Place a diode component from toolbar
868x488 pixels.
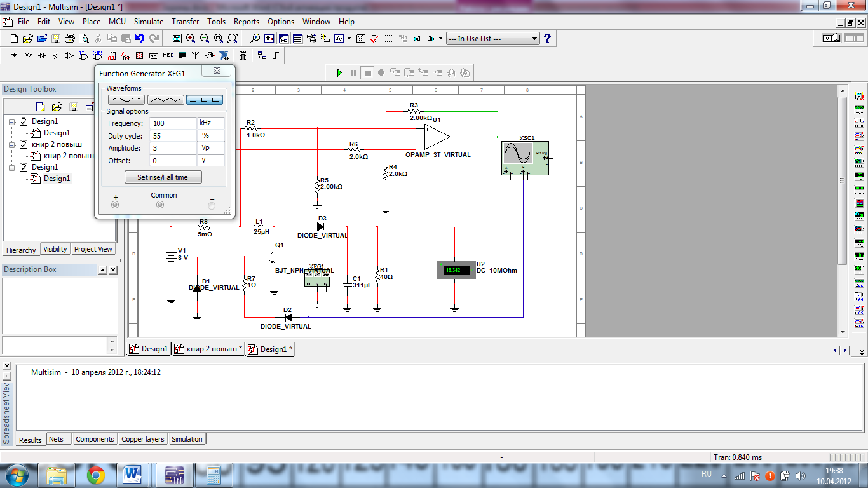(42, 55)
